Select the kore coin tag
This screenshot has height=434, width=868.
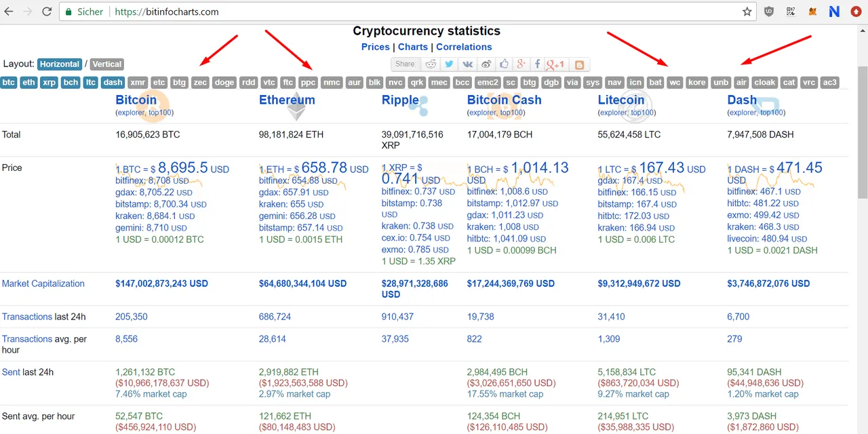697,83
